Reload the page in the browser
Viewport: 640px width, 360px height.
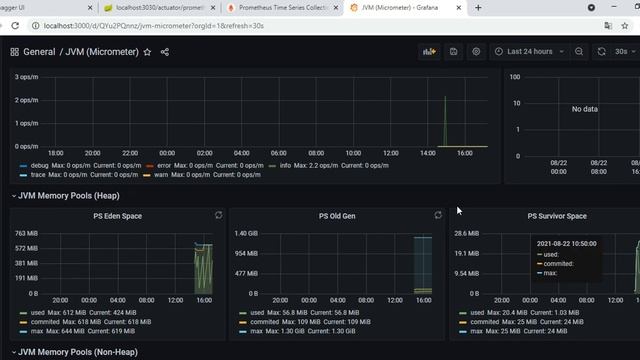click(x=15, y=26)
